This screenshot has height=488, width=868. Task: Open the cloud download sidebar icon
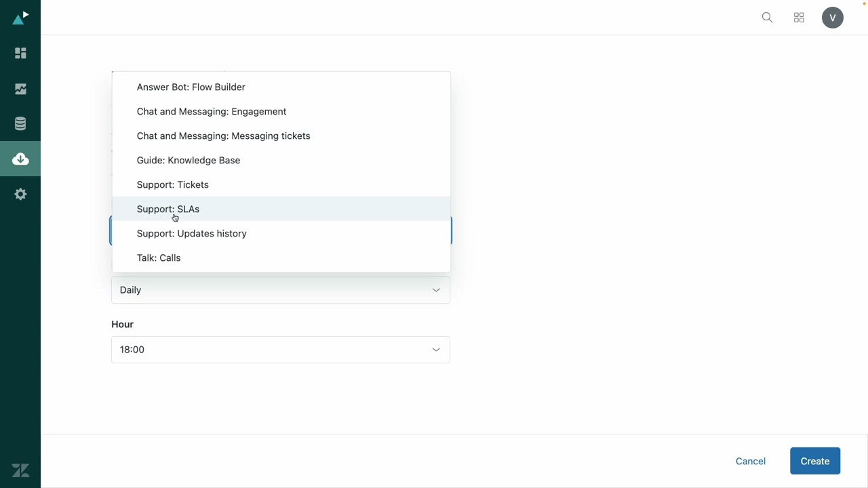pyautogui.click(x=20, y=159)
